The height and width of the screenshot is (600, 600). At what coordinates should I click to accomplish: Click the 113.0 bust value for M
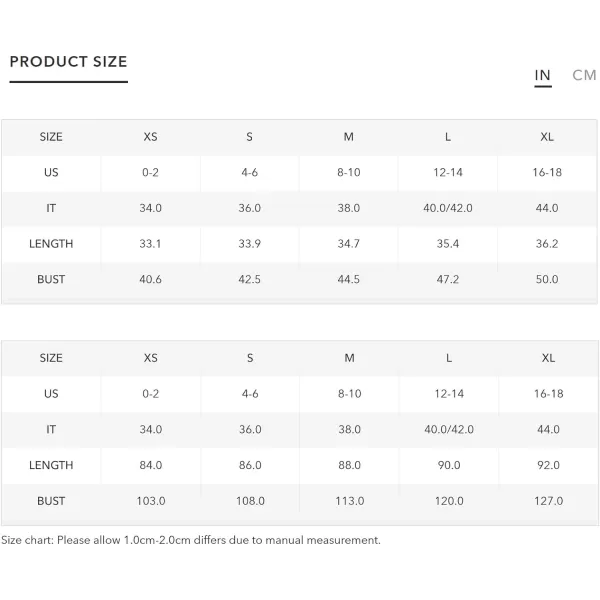(x=350, y=501)
